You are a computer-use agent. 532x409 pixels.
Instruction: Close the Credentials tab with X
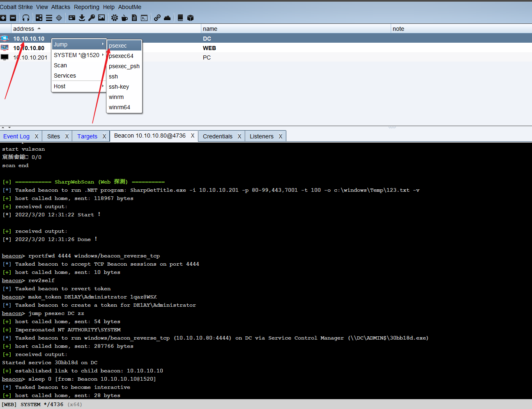click(x=239, y=136)
